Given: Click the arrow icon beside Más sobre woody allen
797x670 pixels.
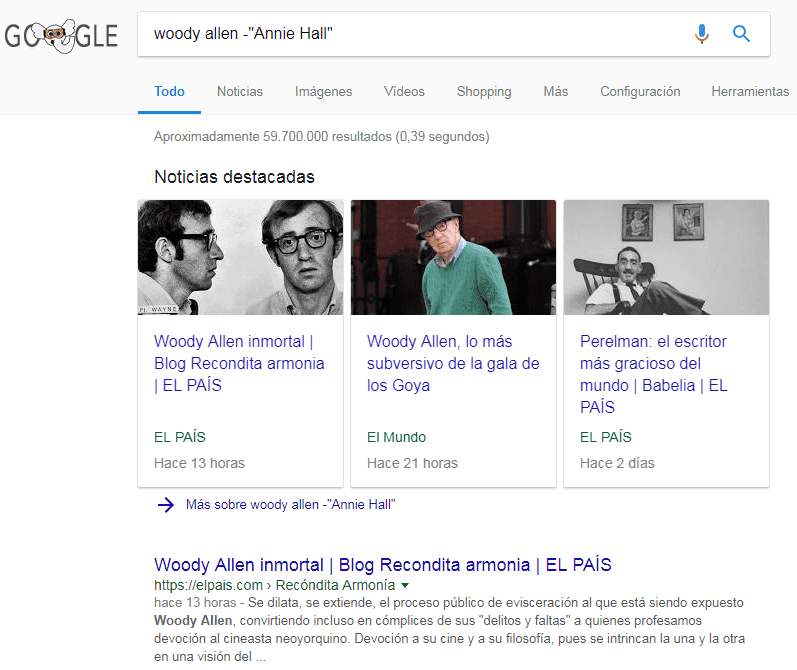Looking at the screenshot, I should pos(166,505).
